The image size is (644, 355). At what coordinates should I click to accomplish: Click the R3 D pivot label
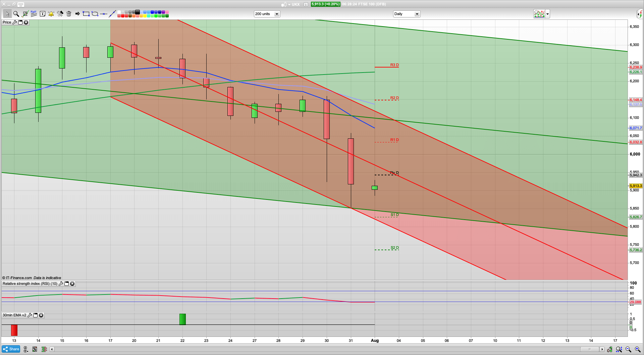click(394, 65)
